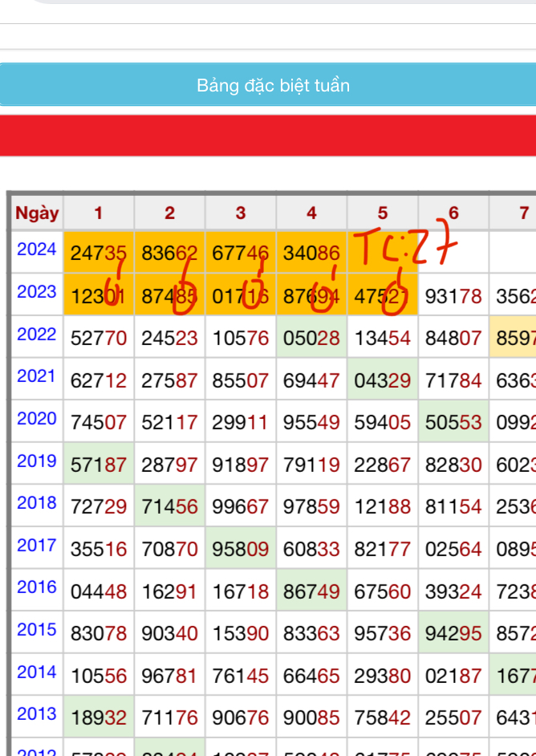This screenshot has width=536, height=756.
Task: Select column header 1
Action: click(99, 213)
